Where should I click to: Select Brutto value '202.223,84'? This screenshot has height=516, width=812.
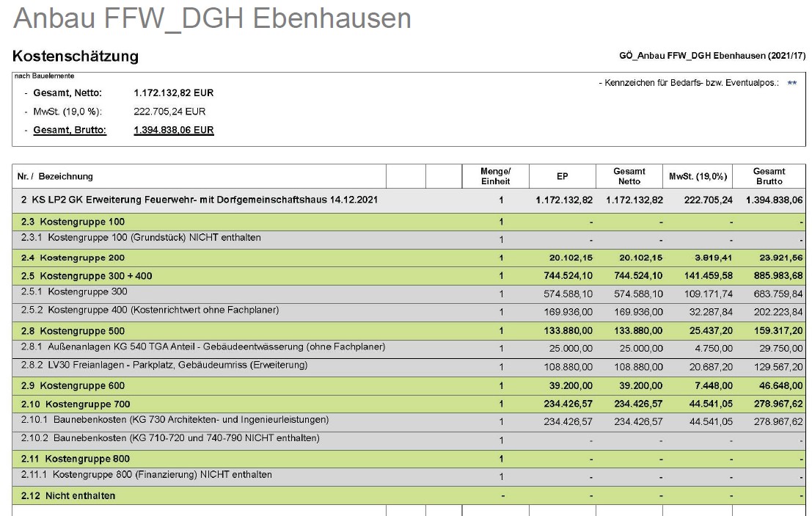tap(778, 312)
